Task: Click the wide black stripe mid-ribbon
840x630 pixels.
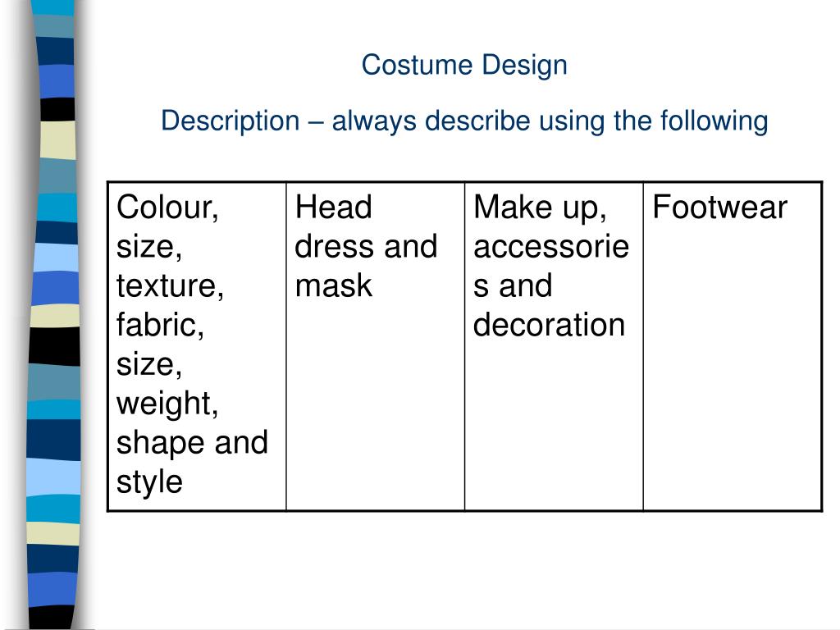Action: (55, 347)
